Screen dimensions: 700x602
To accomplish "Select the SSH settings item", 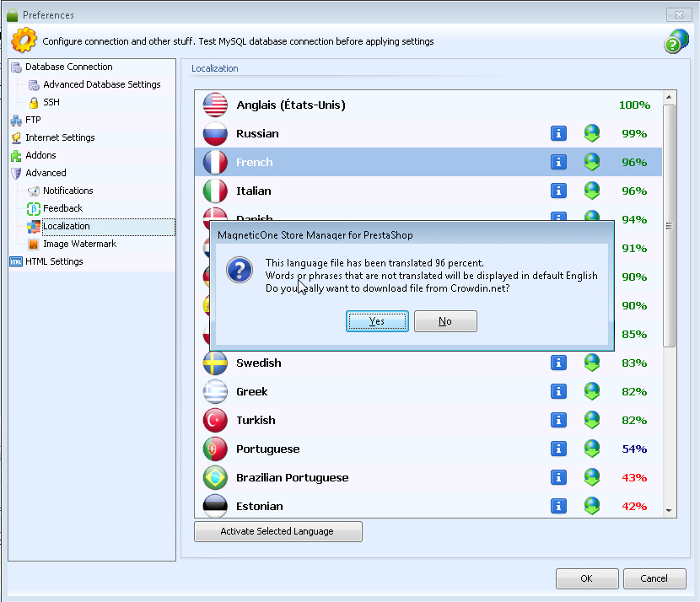I will [51, 102].
